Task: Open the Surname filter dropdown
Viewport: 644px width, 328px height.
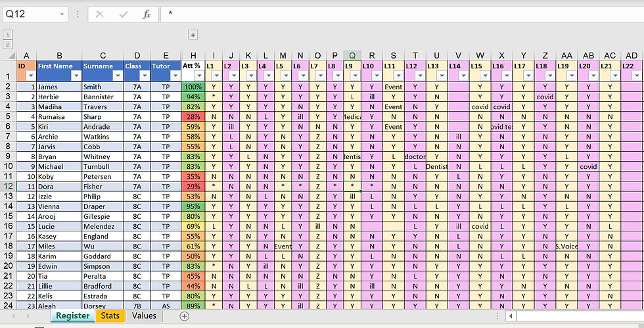Action: click(x=118, y=76)
